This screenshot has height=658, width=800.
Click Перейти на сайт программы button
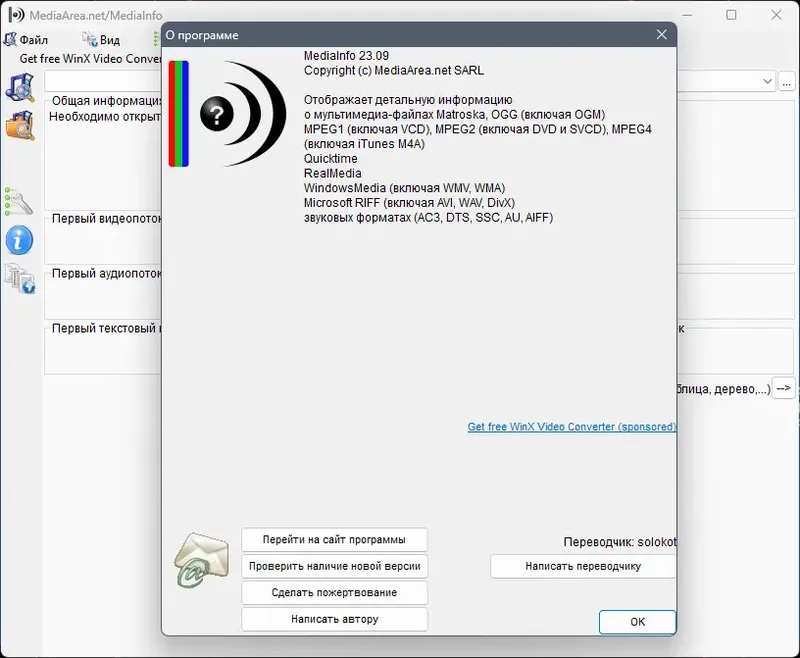[x=334, y=540]
